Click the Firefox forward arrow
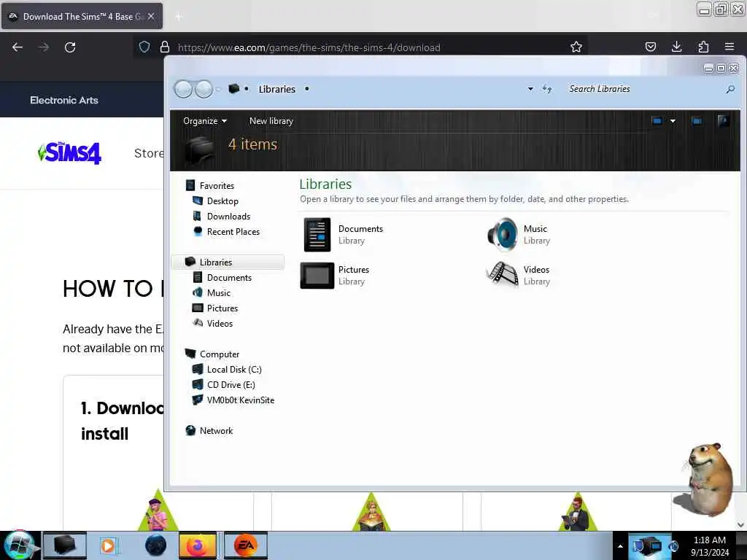 (43, 47)
